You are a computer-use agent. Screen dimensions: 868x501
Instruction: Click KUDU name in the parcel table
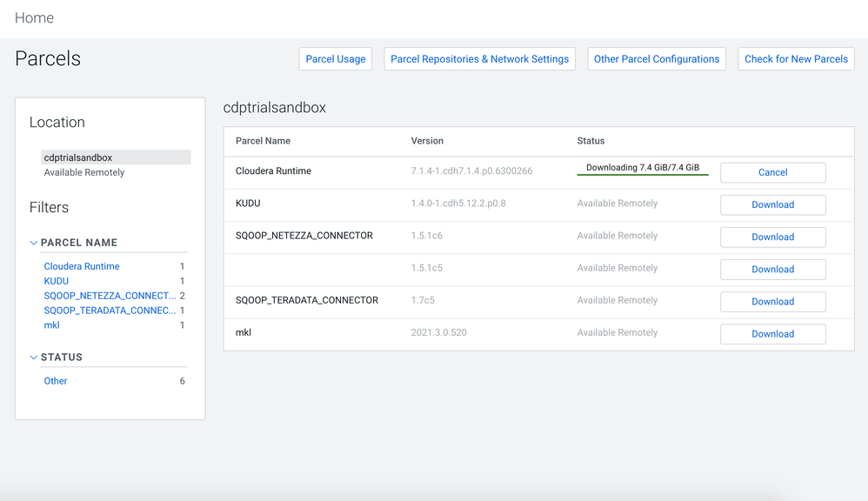click(248, 204)
